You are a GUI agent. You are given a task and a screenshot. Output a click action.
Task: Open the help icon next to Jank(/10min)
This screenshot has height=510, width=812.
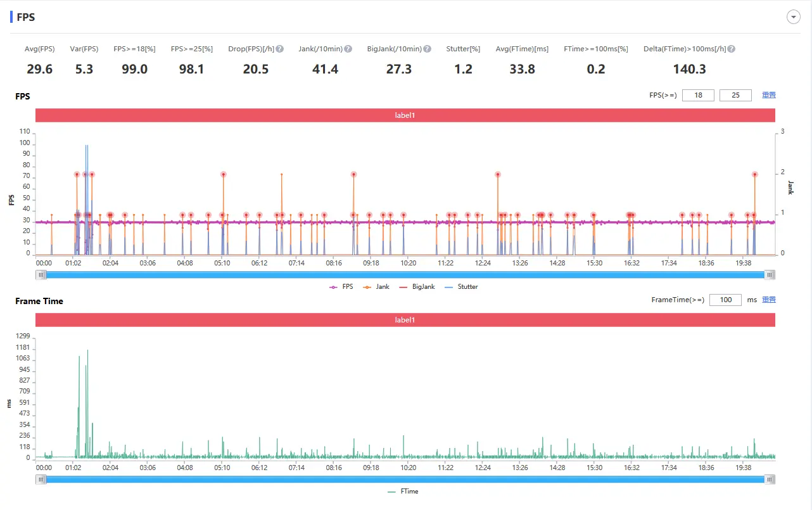pyautogui.click(x=348, y=49)
